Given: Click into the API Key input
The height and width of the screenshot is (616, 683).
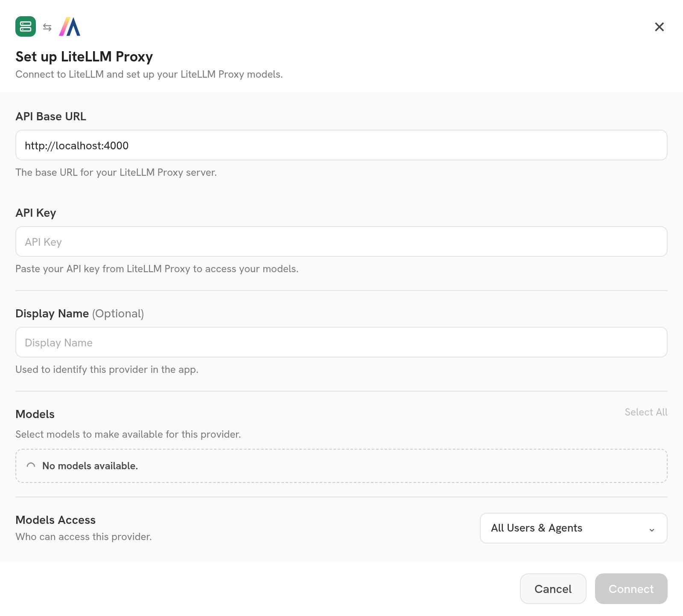Looking at the screenshot, I should (x=341, y=241).
